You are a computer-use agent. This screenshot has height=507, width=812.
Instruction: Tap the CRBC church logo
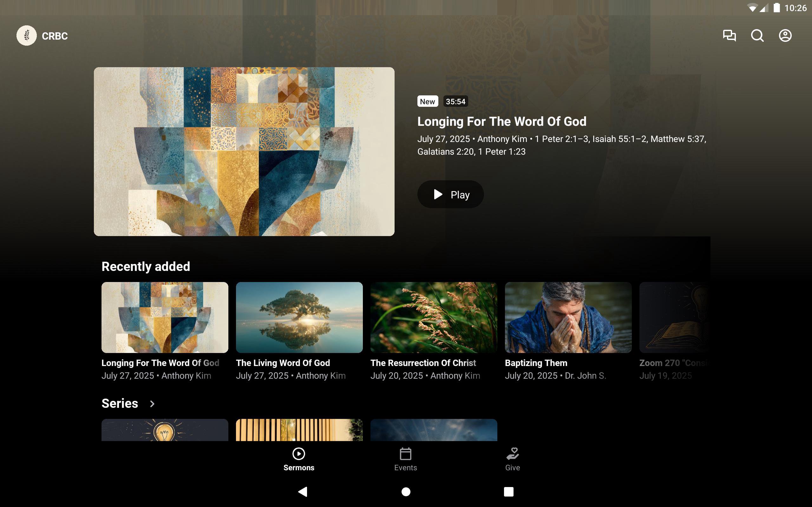tap(27, 35)
